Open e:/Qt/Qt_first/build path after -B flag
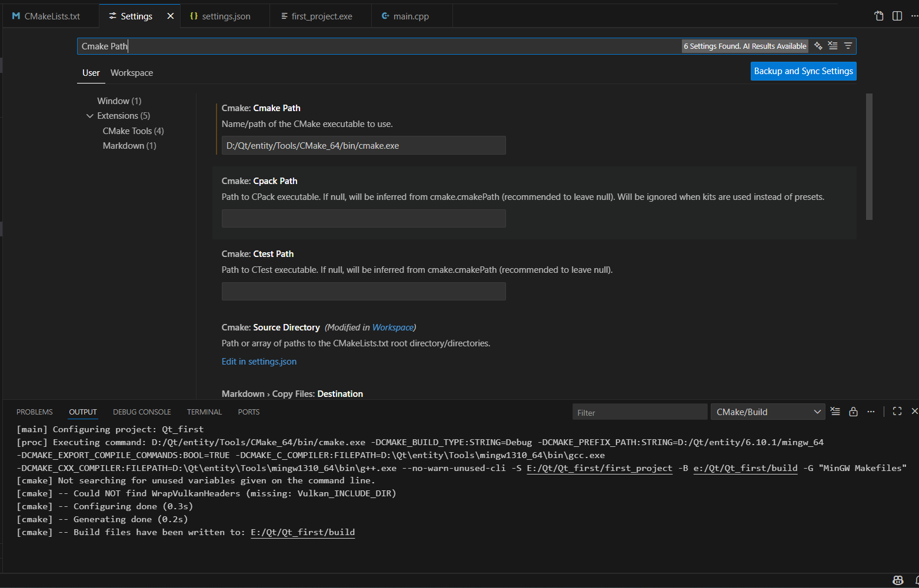919x588 pixels. click(x=745, y=468)
